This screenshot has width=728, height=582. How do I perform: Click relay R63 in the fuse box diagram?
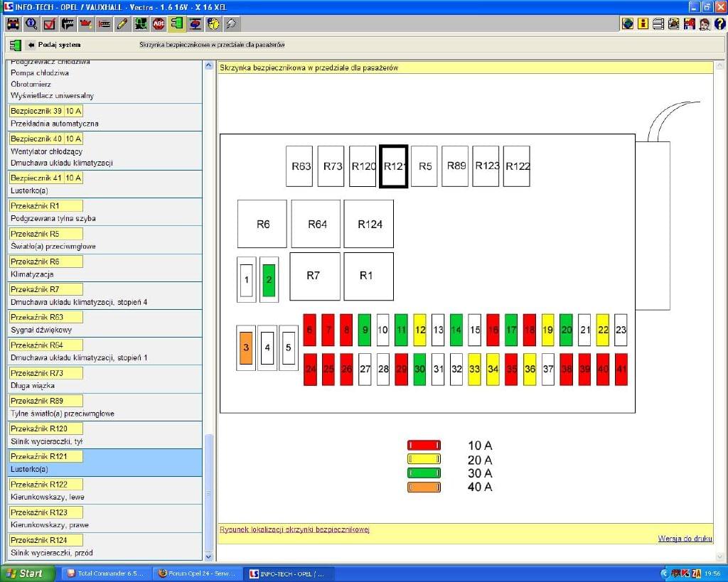[299, 166]
